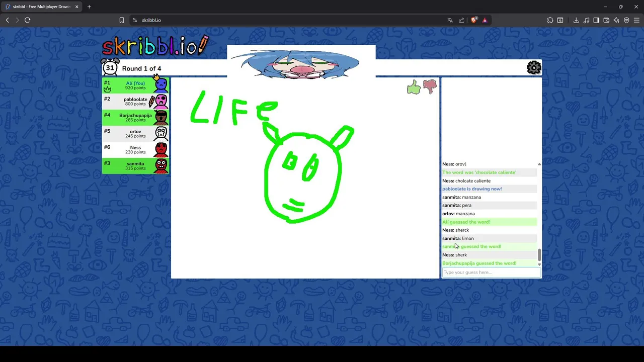Click sanmita's red avatar with big eyes
This screenshot has width=644, height=362.
161,165
